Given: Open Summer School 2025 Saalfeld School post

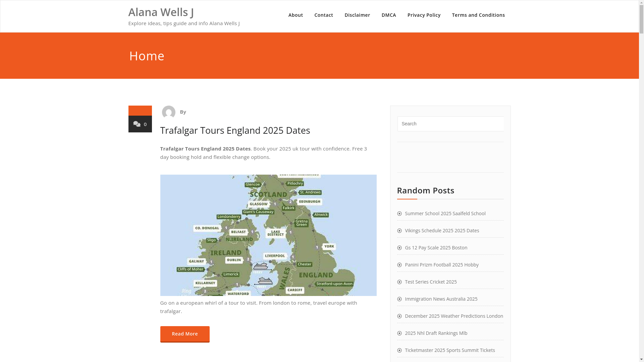Looking at the screenshot, I should point(445,214).
